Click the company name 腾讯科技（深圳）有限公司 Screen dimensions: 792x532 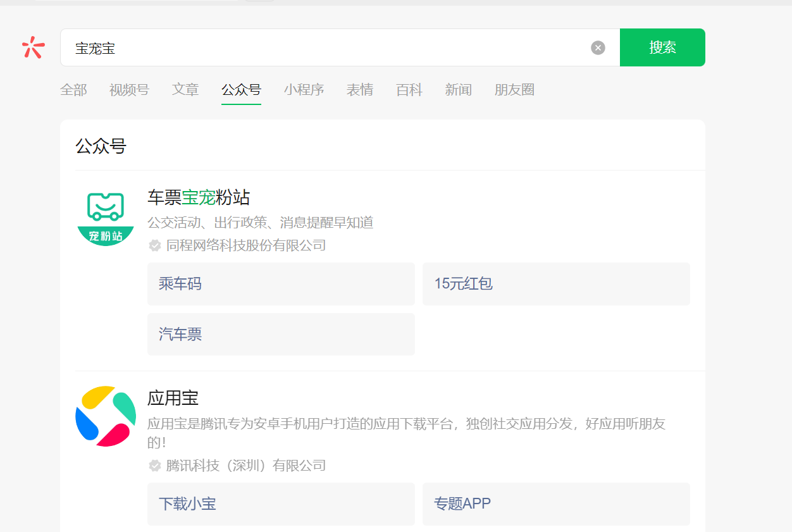tap(246, 466)
